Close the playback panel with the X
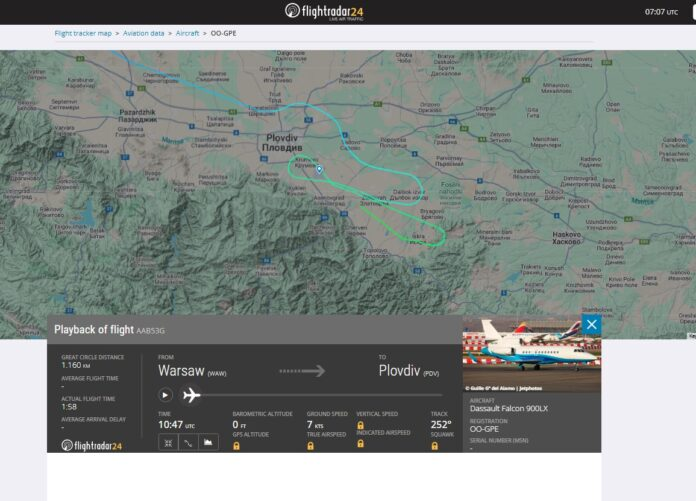Screen dimensions: 696x501 point(591,324)
